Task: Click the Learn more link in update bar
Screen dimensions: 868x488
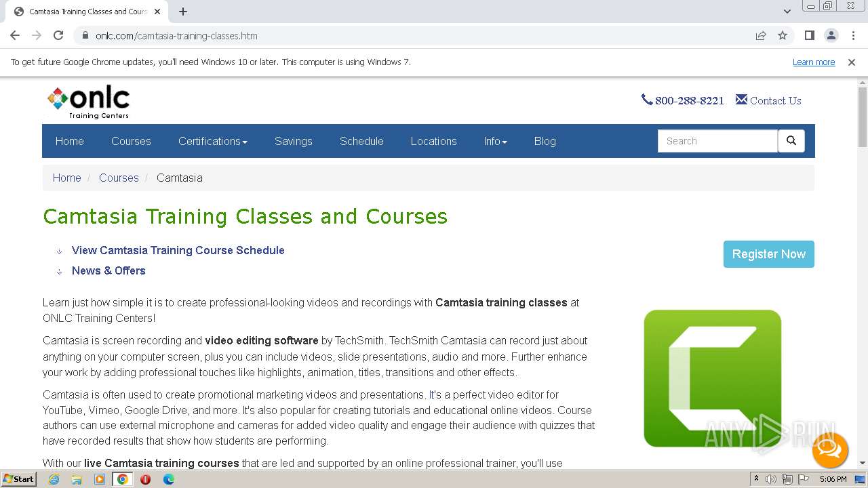Action: pos(814,62)
